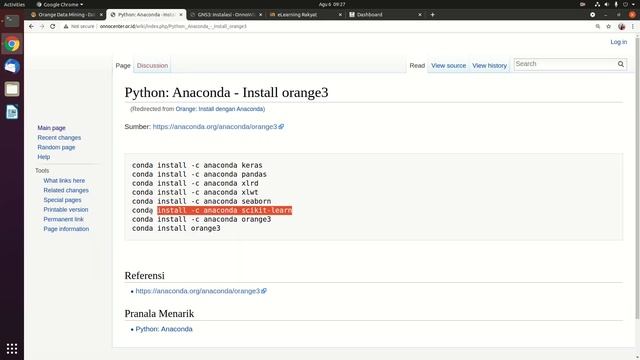Click the 'conda install orange3' line
This screenshot has width=640, height=360.
(x=176, y=228)
